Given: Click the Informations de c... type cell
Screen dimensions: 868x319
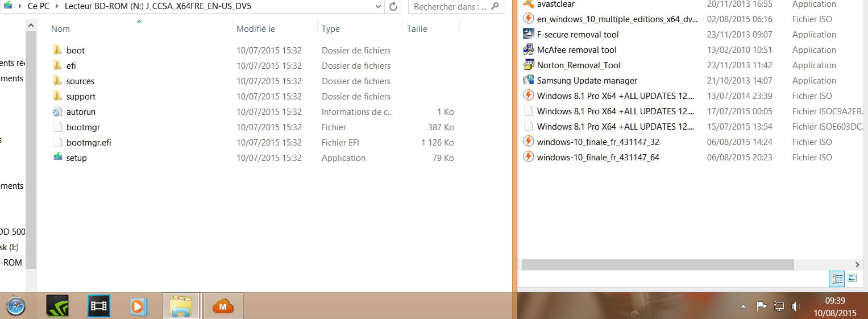Looking at the screenshot, I should coord(357,111).
